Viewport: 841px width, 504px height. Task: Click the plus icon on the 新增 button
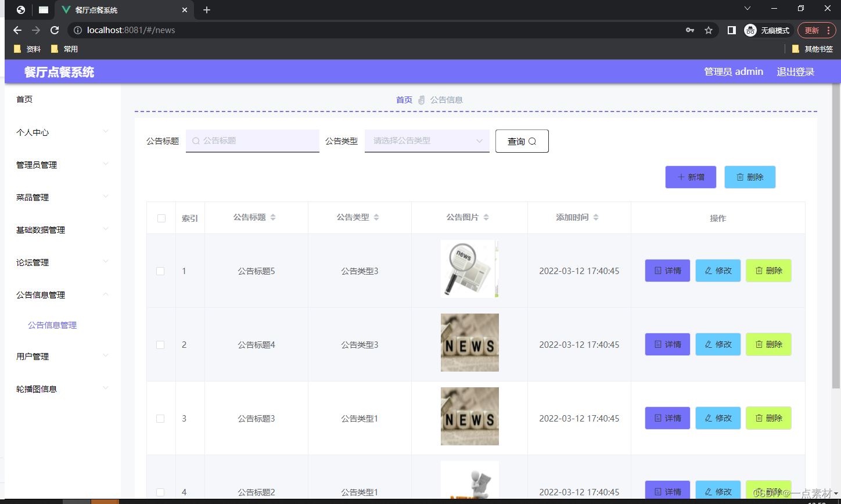pos(681,177)
